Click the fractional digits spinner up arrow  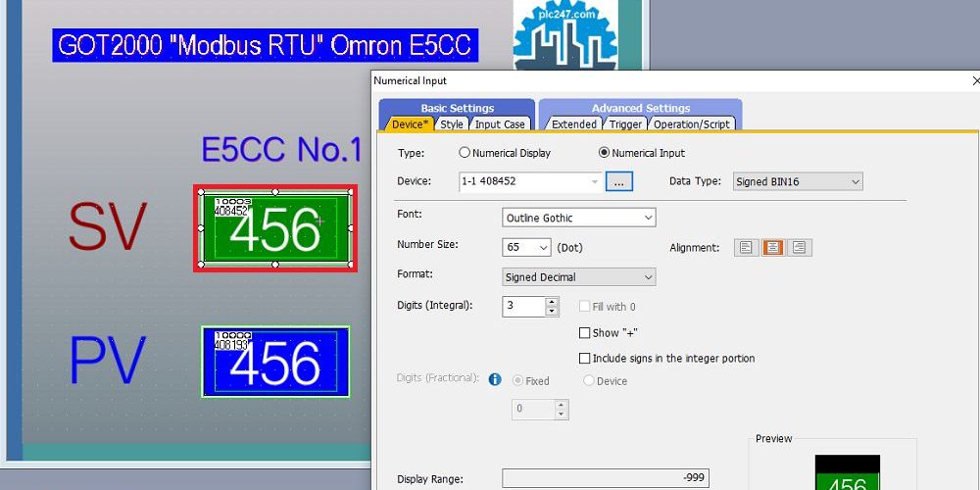562,405
